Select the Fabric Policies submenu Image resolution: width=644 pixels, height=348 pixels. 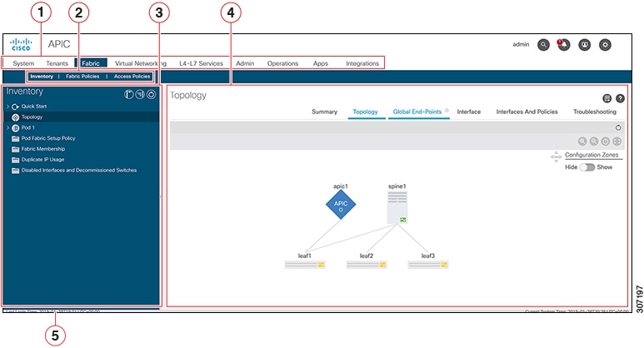(82, 77)
